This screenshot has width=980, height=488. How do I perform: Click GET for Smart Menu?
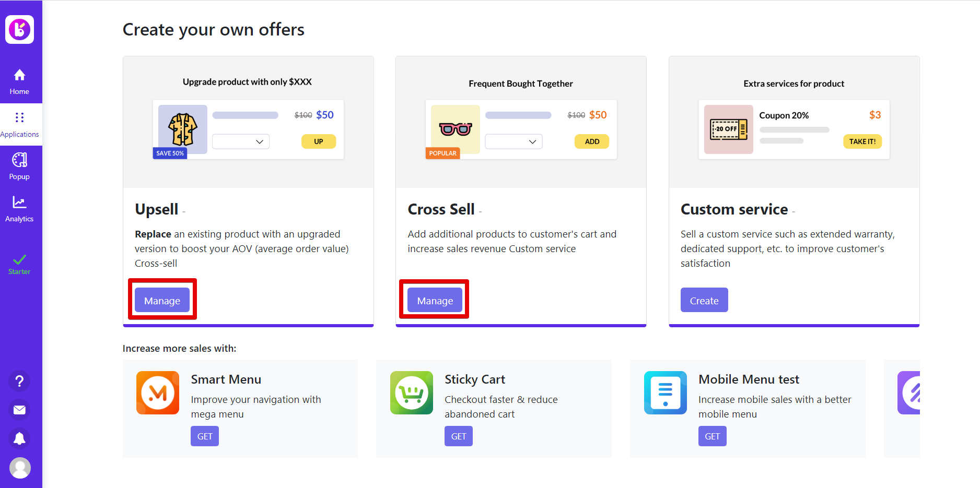pyautogui.click(x=205, y=436)
